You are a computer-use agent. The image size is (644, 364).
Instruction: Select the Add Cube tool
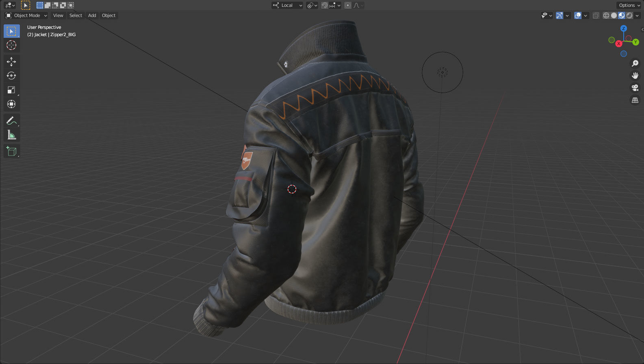tap(11, 152)
